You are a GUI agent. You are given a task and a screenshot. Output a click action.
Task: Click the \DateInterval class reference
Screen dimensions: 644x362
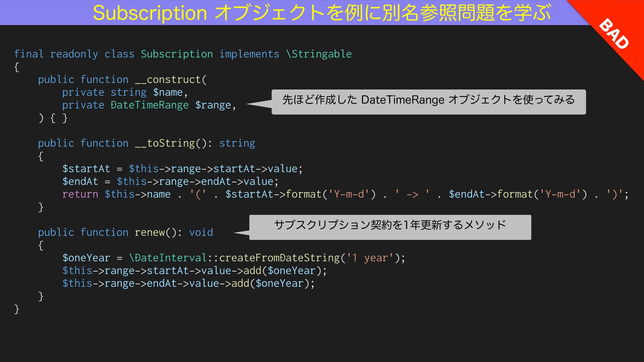click(168, 258)
